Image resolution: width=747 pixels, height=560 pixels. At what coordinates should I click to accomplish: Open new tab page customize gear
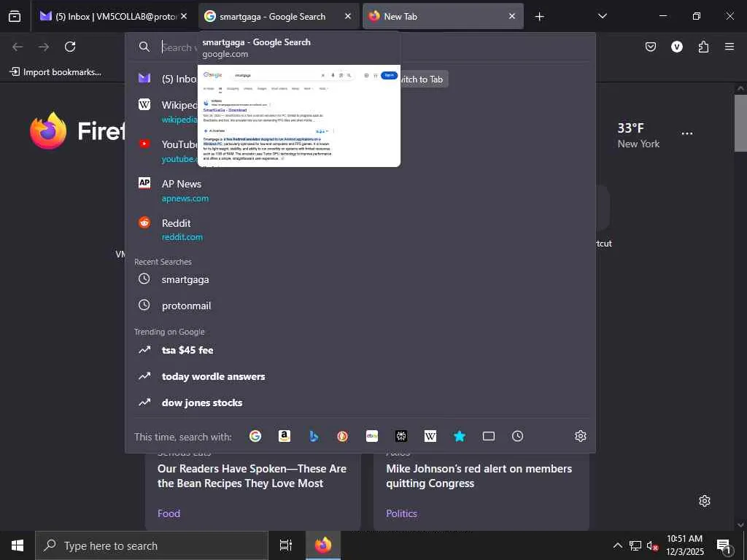(705, 501)
